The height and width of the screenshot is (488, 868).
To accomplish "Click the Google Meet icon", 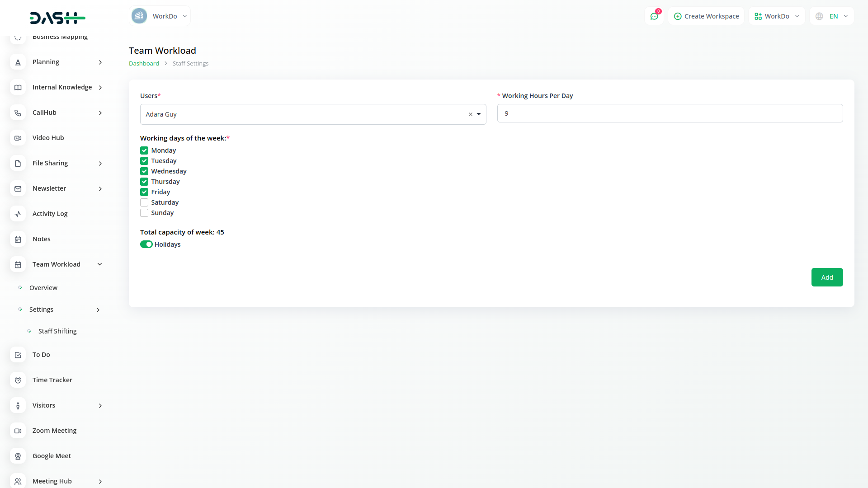I will pos(18,456).
